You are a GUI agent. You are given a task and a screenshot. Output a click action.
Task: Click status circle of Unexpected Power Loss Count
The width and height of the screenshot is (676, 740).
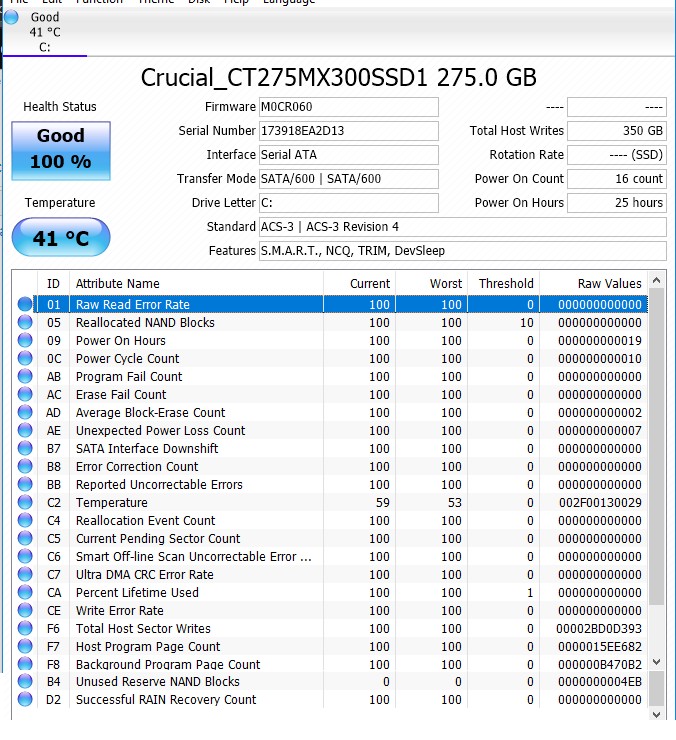(x=25, y=430)
